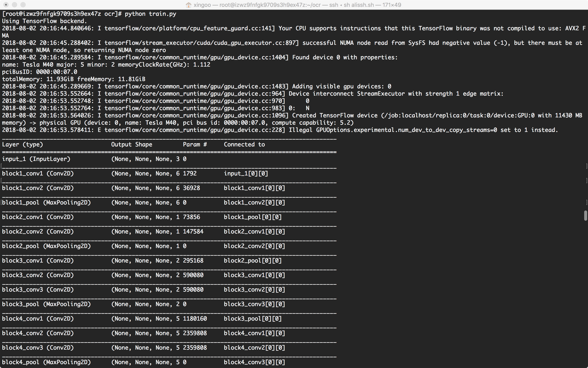Click 'block1_conv1 (Conv2D)' row name
The height and width of the screenshot is (368, 588).
pos(38,174)
